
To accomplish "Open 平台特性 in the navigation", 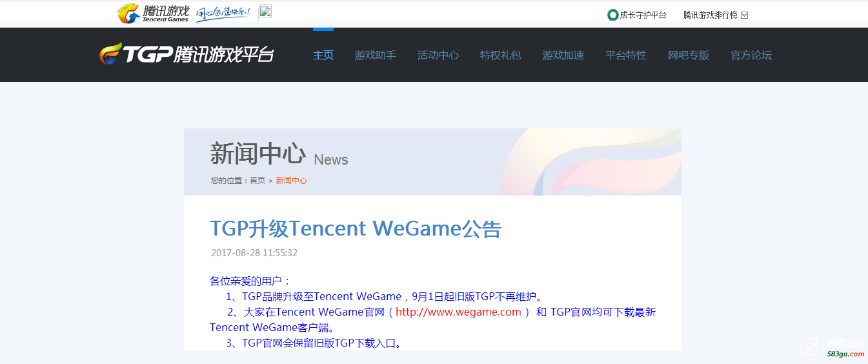I will click(x=626, y=56).
